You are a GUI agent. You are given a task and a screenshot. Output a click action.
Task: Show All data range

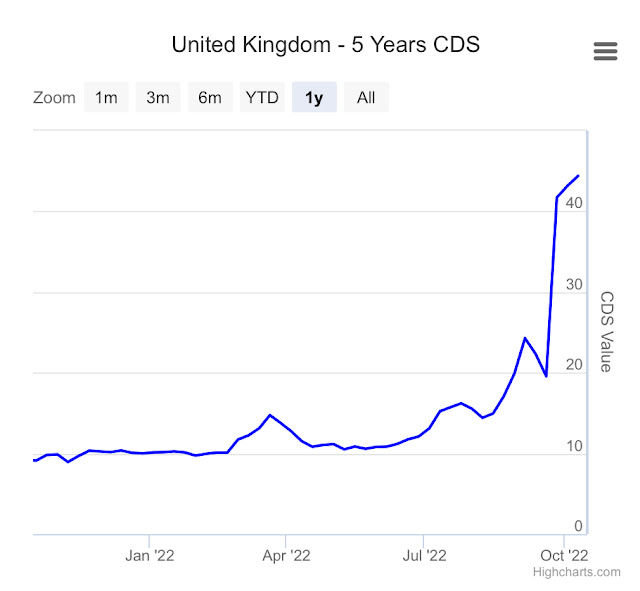click(x=366, y=97)
